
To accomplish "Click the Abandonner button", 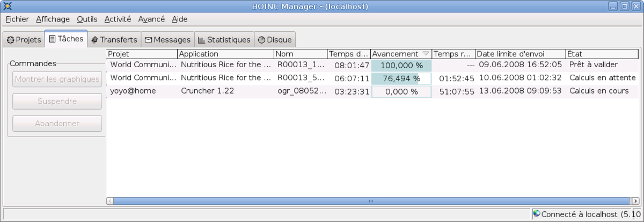I will tap(57, 123).
